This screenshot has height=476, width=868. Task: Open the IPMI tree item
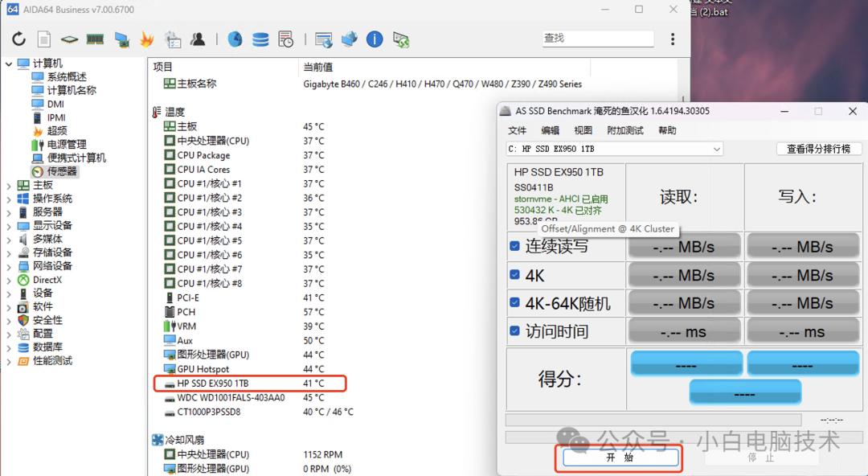(x=56, y=117)
